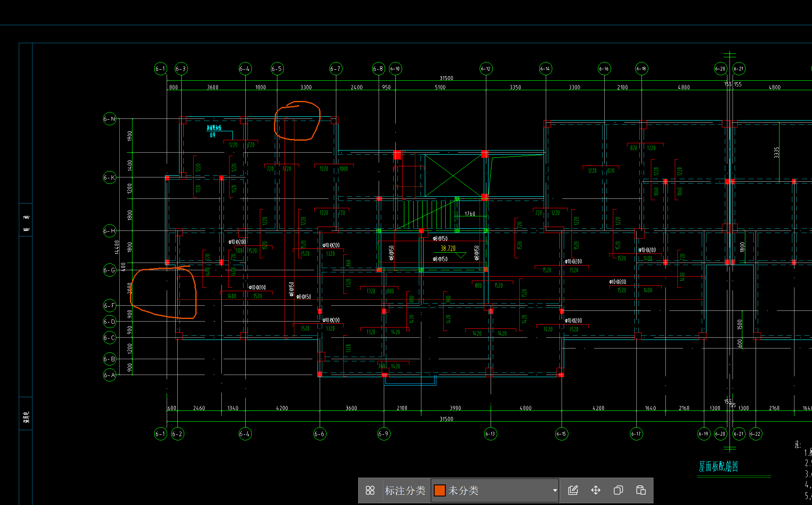Click the yellow elevation value 38.720

(x=448, y=248)
